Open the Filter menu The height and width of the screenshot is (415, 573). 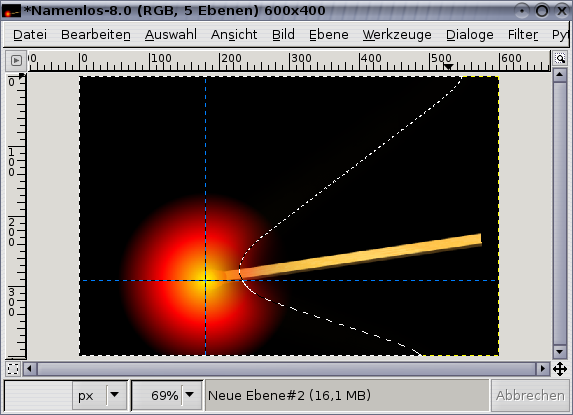tap(523, 35)
